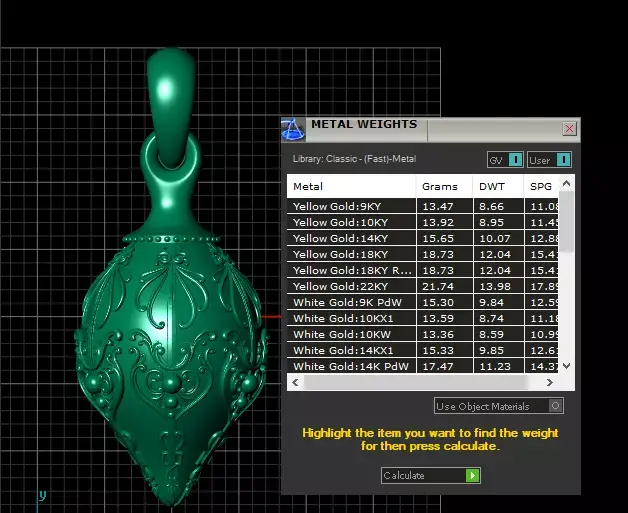The image size is (628, 513).
Task: Click the 21.74 grams value
Action: click(x=438, y=287)
